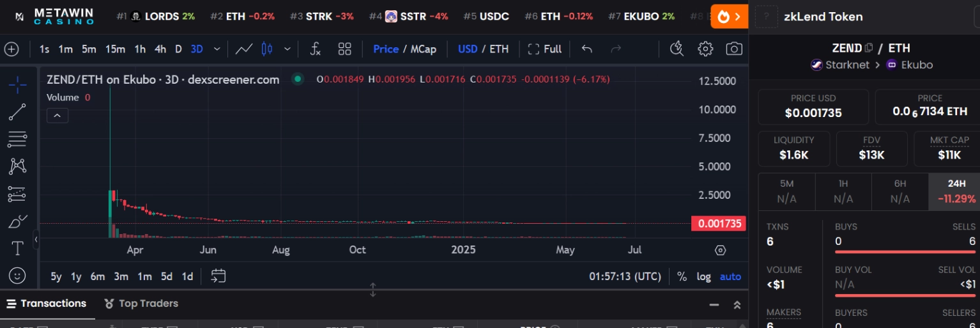This screenshot has width=980, height=328.
Task: Open the emoji icons tool
Action: pos(17,275)
